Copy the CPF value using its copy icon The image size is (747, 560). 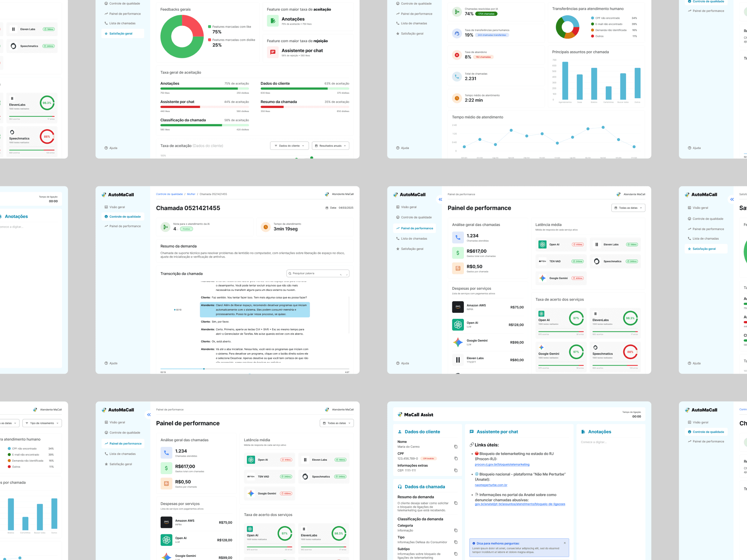pos(455,458)
